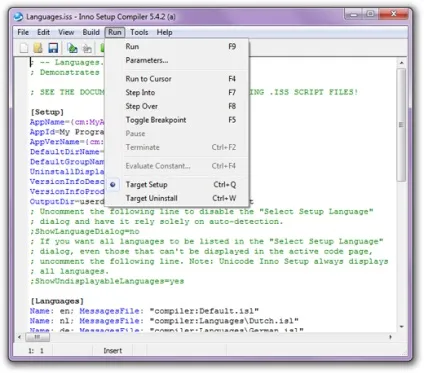Click the 1: 1 cursor position status

point(36,351)
